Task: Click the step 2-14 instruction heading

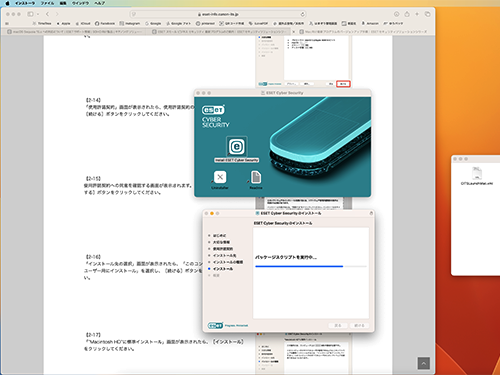Action: [93, 100]
